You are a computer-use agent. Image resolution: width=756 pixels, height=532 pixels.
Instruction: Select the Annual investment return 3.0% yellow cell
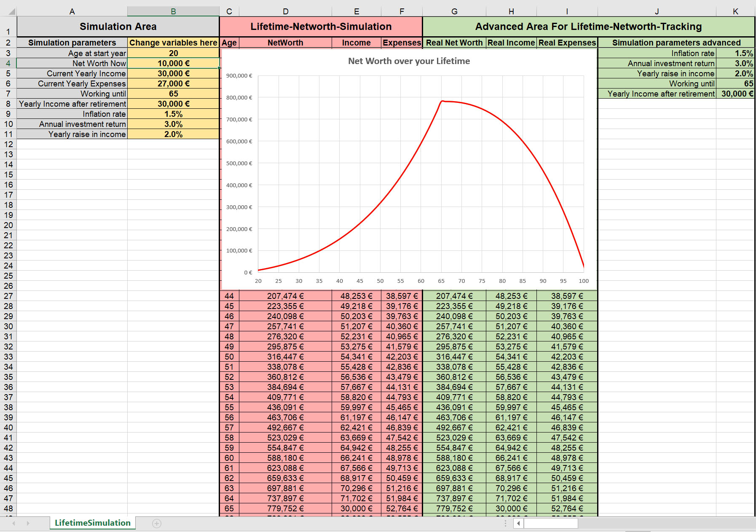[x=173, y=124]
